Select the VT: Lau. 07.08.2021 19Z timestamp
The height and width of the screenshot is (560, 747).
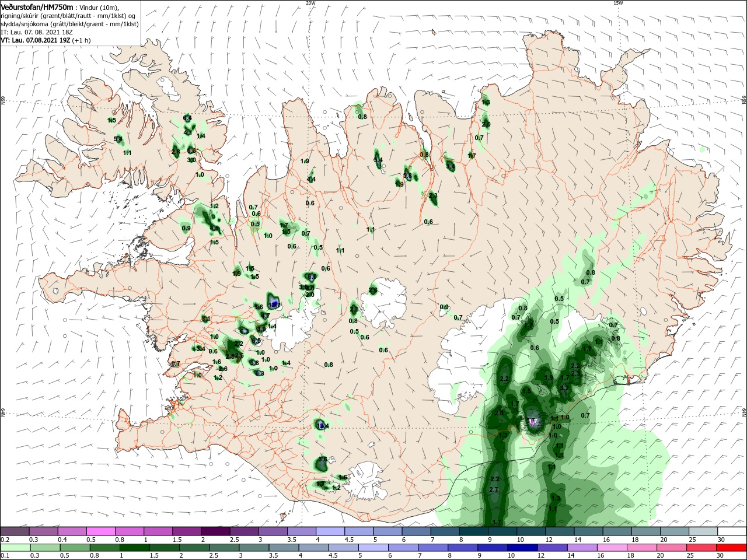tap(35, 40)
